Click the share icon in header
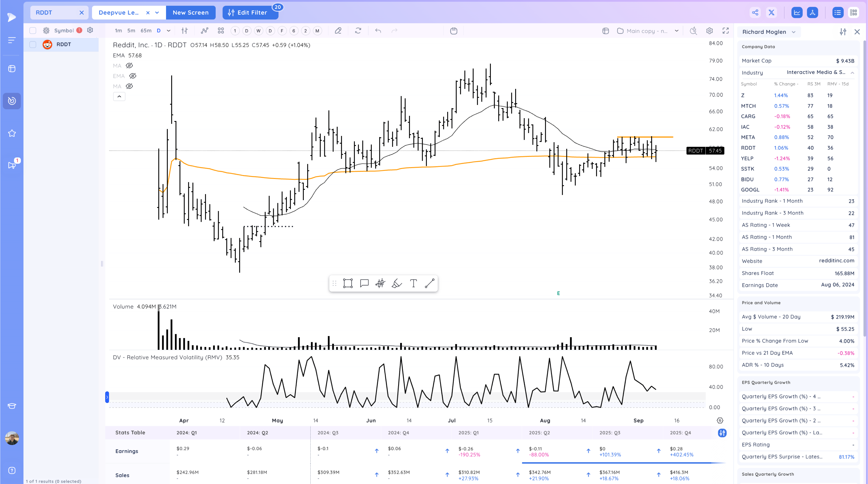Image resolution: width=868 pixels, height=484 pixels. pos(755,12)
